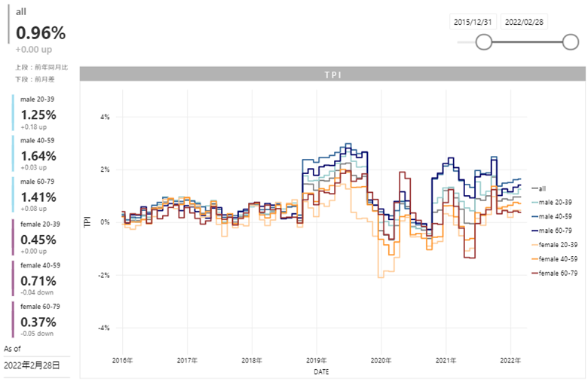The height and width of the screenshot is (382, 588).
Task: Click the left date slider handle
Action: pos(484,42)
